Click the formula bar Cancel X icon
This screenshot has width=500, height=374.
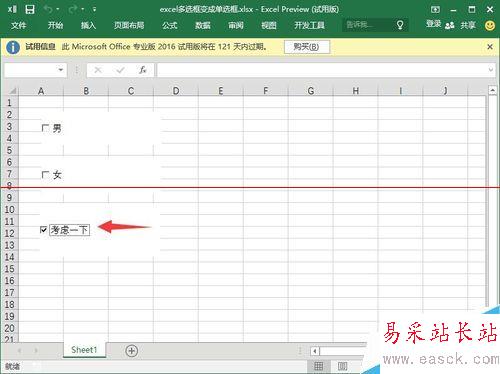(98, 70)
